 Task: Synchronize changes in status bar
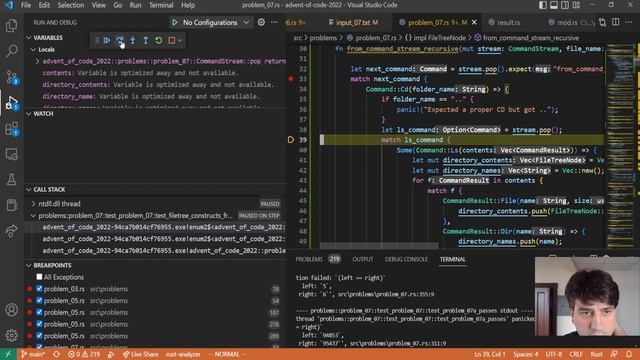click(x=56, y=354)
